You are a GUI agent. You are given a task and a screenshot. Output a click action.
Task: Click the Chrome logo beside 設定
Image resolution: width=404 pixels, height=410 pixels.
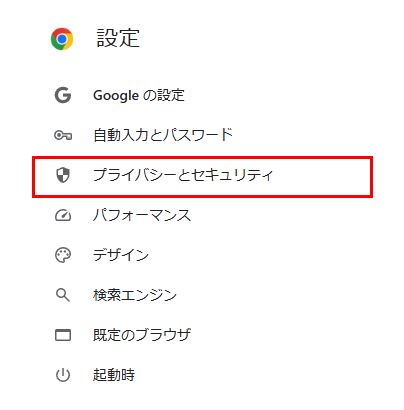point(62,39)
